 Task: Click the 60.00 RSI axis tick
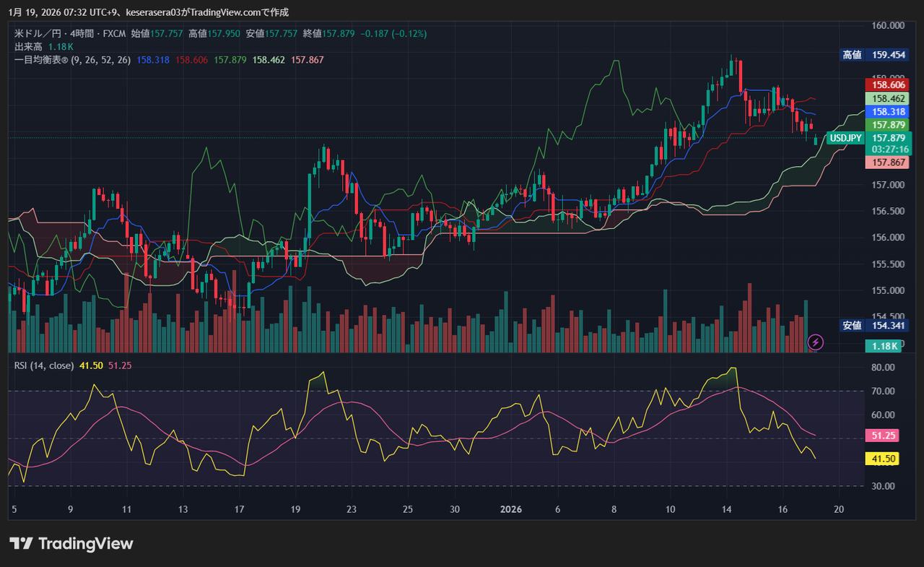point(884,415)
